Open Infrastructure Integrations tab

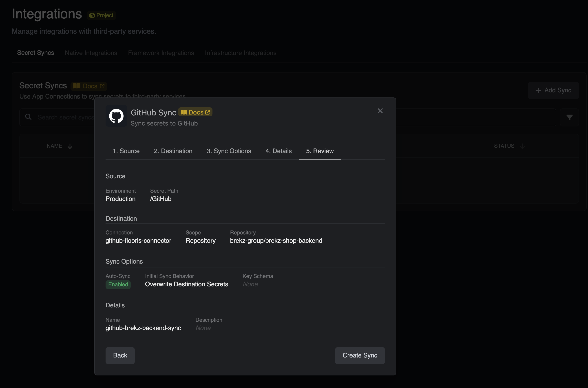(241, 53)
